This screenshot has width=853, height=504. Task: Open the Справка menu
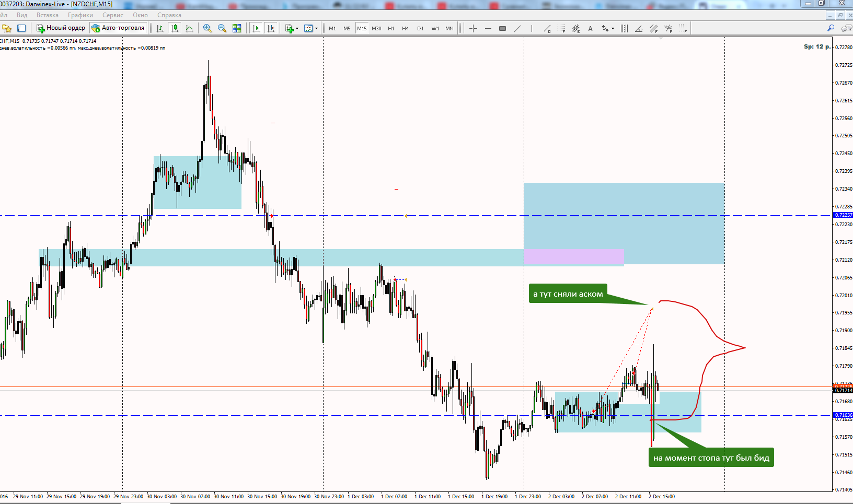click(169, 15)
